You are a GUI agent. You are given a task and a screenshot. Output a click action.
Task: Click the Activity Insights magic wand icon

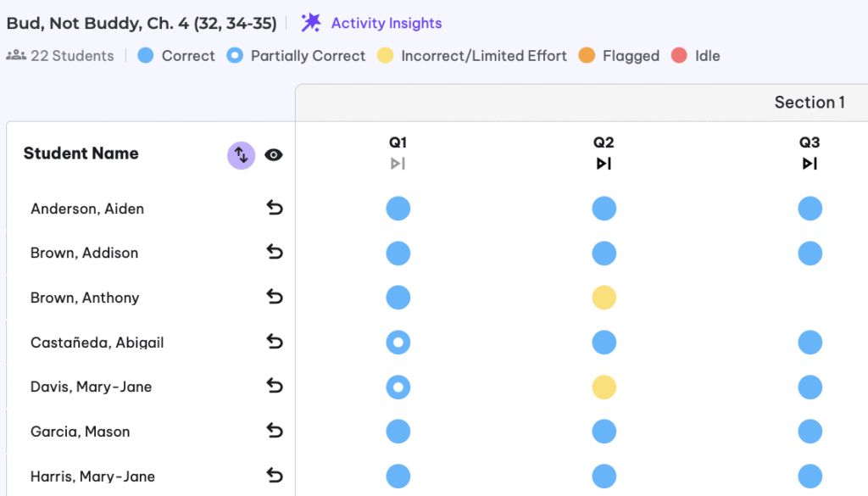pos(312,23)
